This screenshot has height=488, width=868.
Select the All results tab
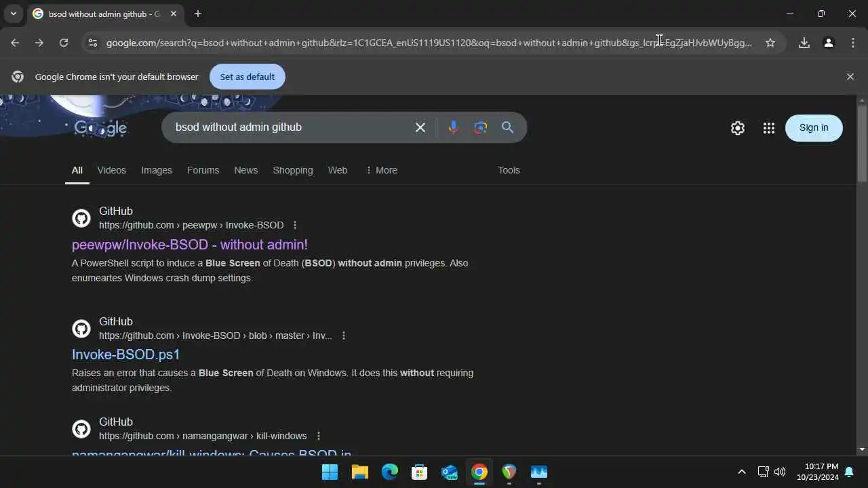(x=77, y=170)
